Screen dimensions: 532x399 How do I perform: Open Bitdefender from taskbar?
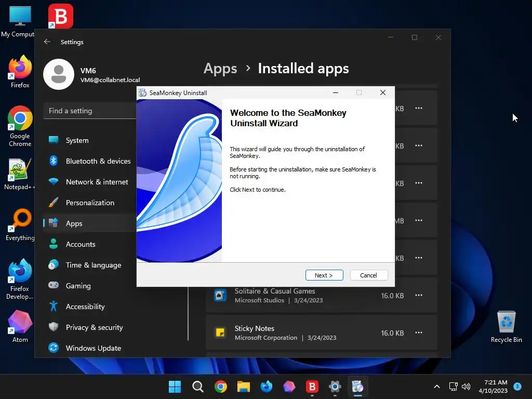coord(312,387)
